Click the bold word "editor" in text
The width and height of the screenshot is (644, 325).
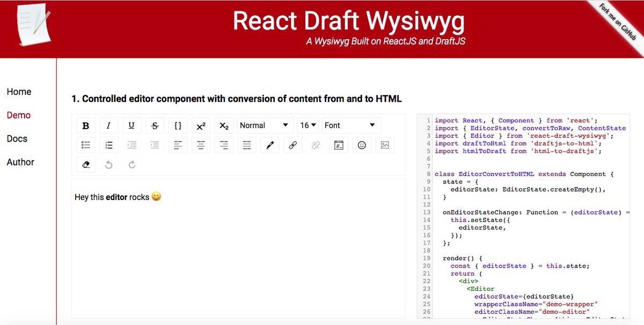116,197
